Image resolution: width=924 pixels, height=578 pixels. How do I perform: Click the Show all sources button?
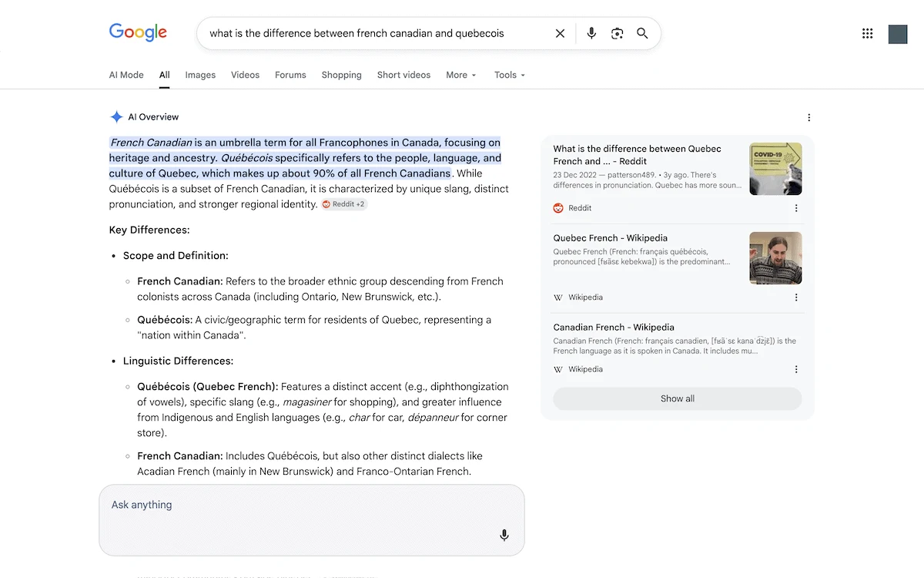(x=678, y=398)
